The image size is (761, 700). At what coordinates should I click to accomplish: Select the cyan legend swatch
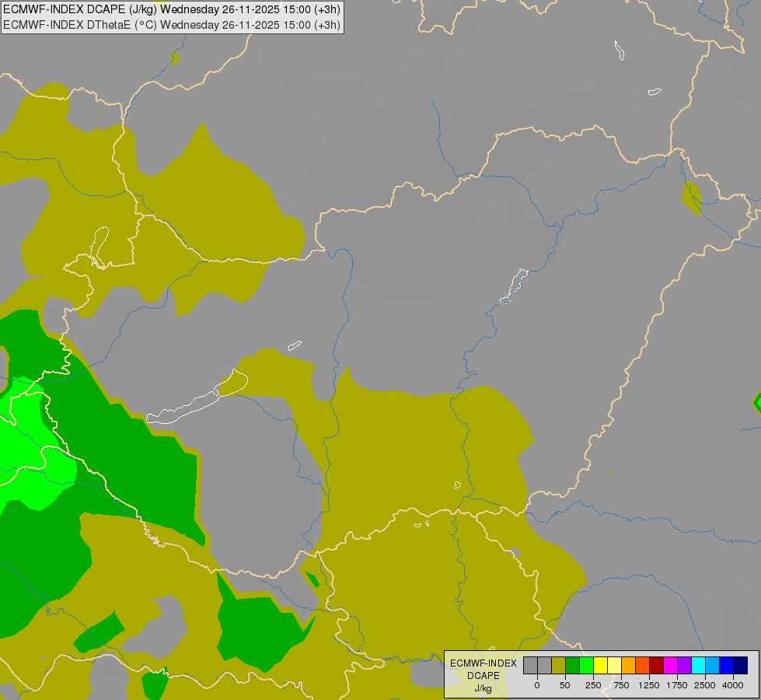pyautogui.click(x=698, y=666)
